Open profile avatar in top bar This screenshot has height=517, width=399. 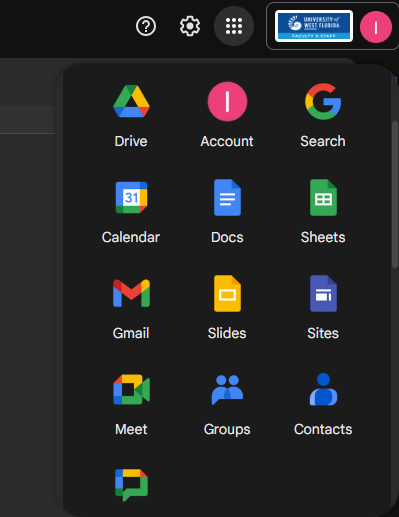pos(376,27)
